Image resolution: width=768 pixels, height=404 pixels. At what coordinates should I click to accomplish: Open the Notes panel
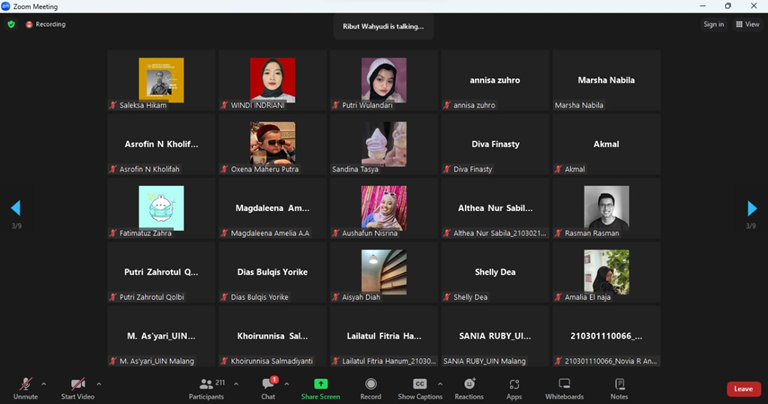coord(619,387)
